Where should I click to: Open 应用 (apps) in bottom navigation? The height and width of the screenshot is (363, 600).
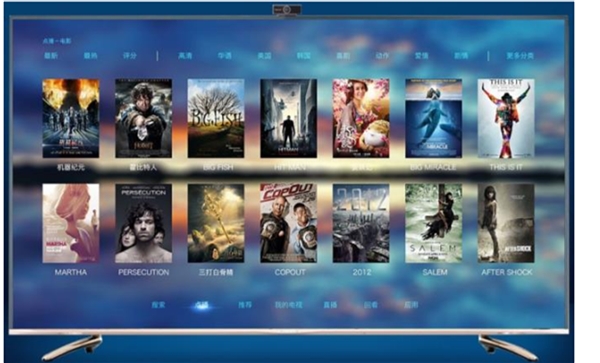coord(411,305)
